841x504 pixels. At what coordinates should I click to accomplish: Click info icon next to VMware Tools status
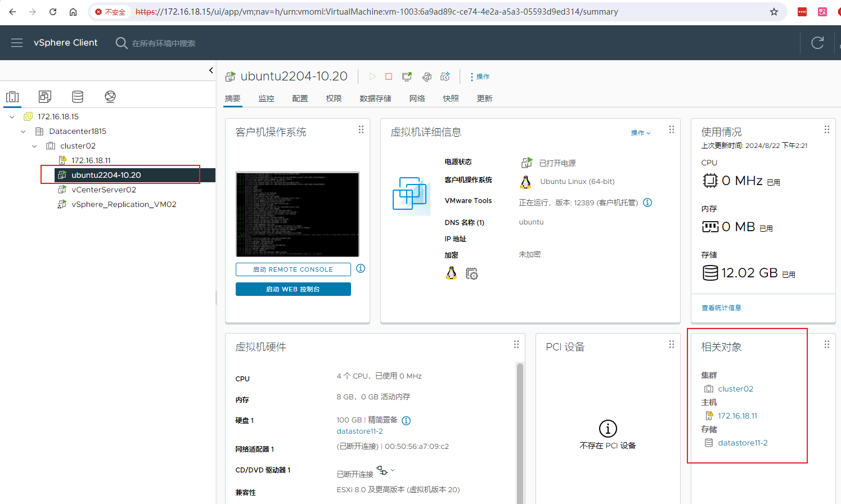pos(647,202)
